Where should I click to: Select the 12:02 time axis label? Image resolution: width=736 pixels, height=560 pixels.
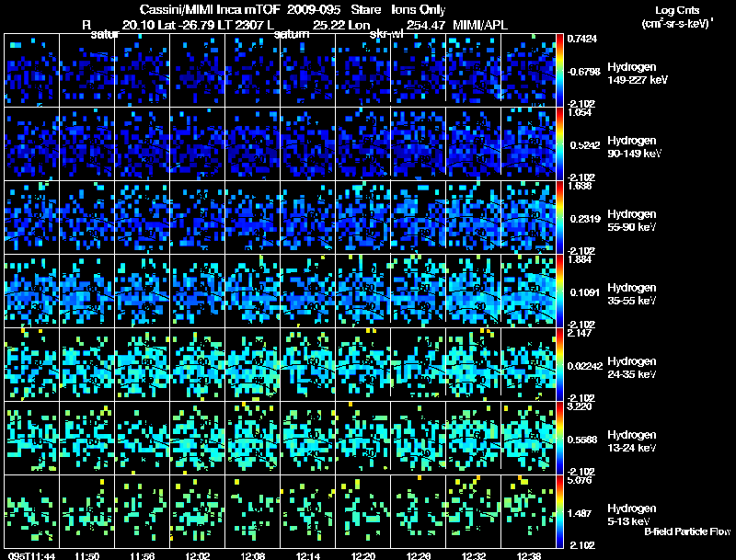198,556
